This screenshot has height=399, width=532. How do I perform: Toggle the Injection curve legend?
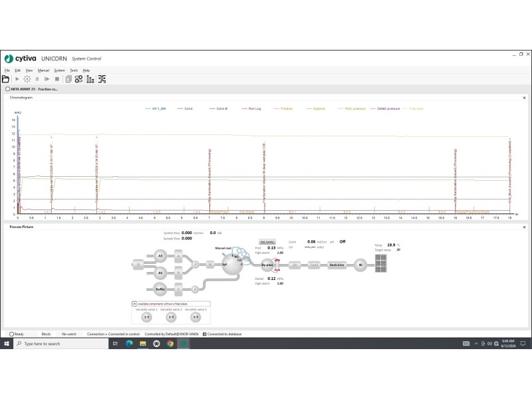tap(315, 108)
